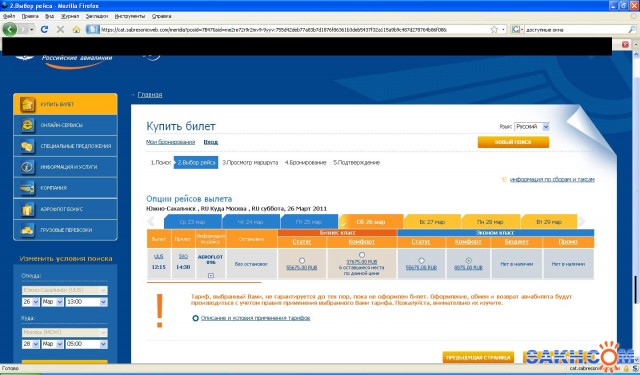This screenshot has width=640, height=375.
Task: Open the browser Home page icon
Action: (76, 29)
